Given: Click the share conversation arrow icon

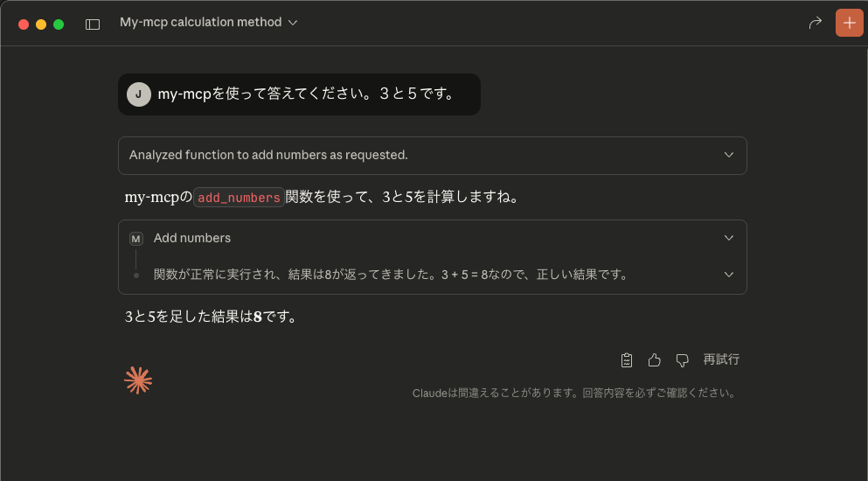Looking at the screenshot, I should (x=815, y=23).
